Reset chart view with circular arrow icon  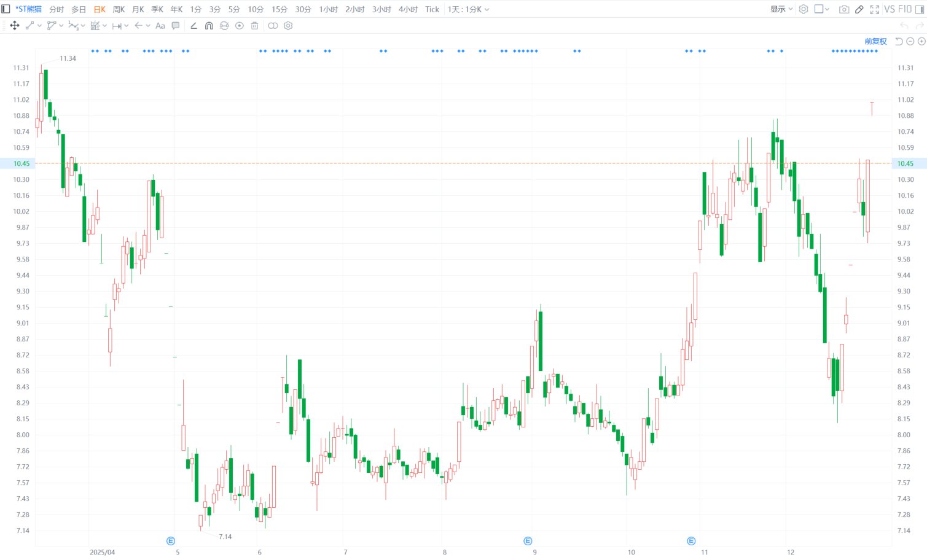(x=899, y=41)
